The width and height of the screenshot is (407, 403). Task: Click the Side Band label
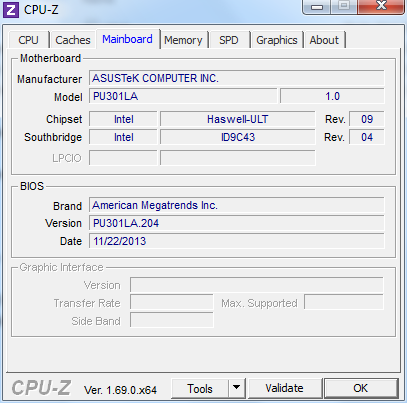(96, 321)
